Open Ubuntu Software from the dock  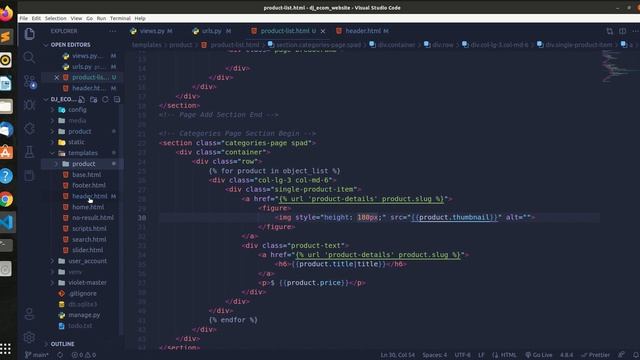pyautogui.click(x=6, y=152)
